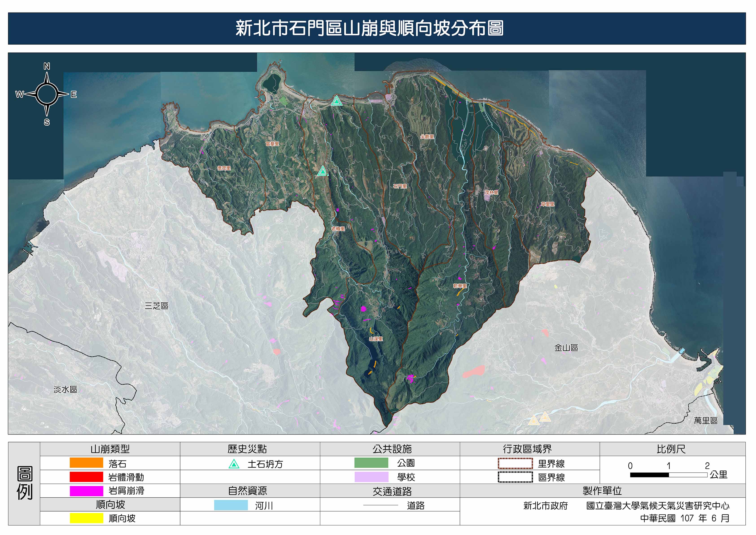The width and height of the screenshot is (756, 535).
Task: Click the teal landslide triangle on the coastline
Action: (x=336, y=101)
